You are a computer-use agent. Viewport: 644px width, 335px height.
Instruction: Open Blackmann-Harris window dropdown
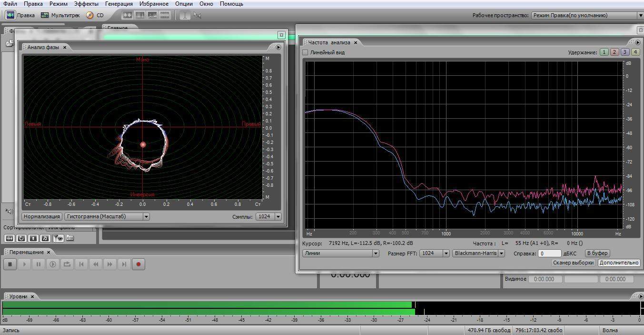pos(478,253)
